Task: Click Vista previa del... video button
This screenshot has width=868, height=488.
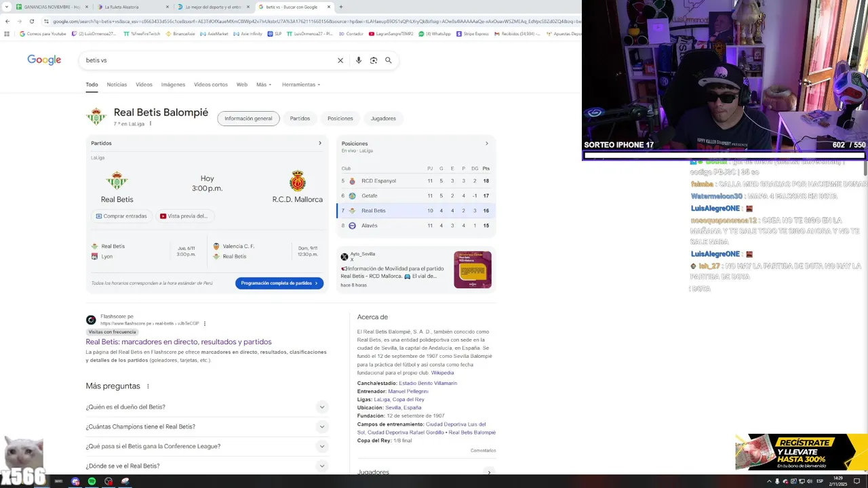Action: pyautogui.click(x=184, y=216)
